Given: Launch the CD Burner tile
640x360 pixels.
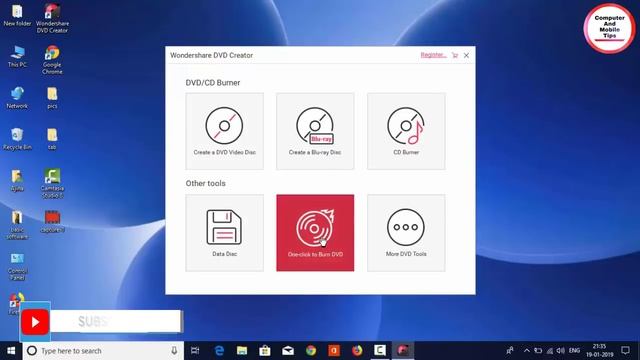Looking at the screenshot, I should (406, 131).
